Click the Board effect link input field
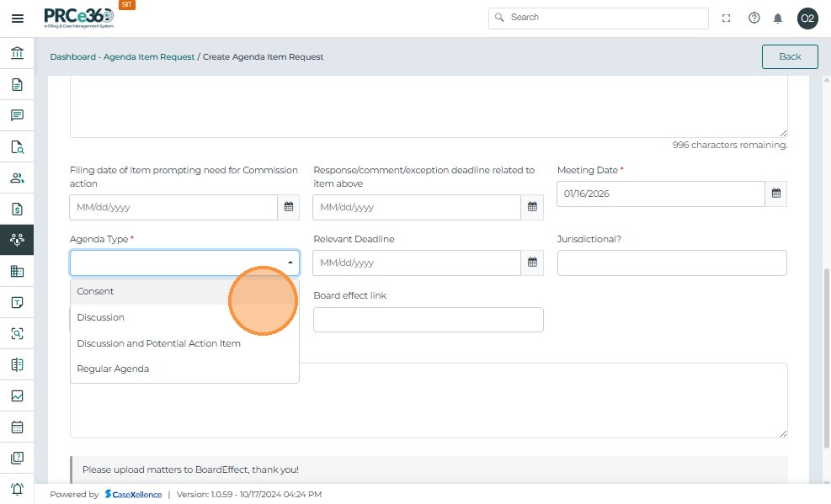This screenshot has height=504, width=831. [x=428, y=320]
